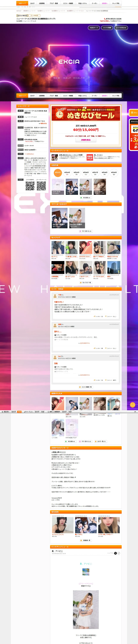Select the 8月23日 (土) date circle

pyautogui.click(x=58, y=173)
